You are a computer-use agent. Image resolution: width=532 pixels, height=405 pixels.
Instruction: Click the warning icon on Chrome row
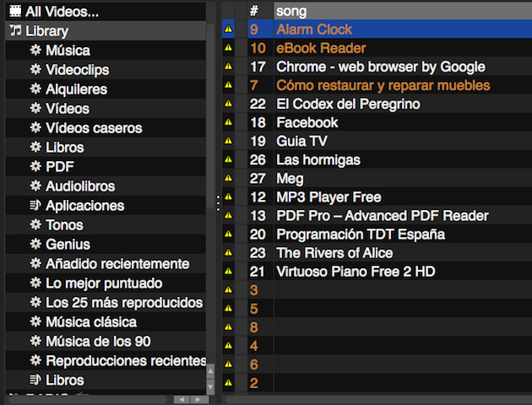coord(229,66)
